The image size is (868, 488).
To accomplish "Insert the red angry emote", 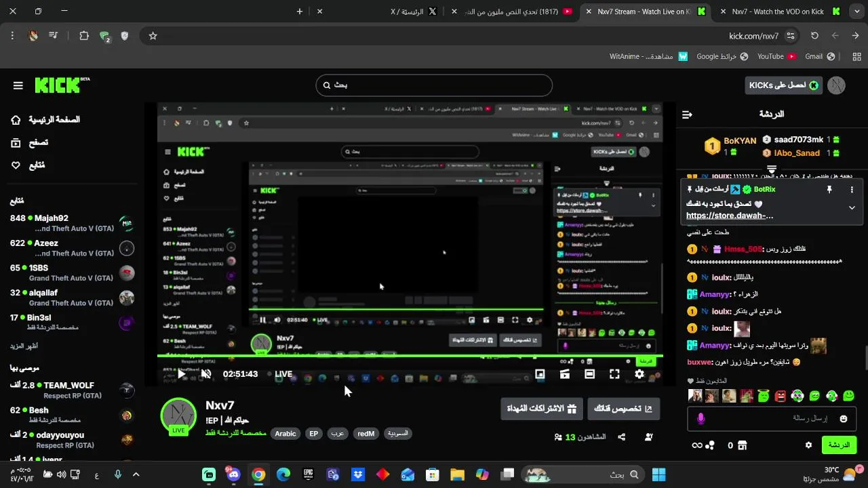I will click(x=781, y=396).
